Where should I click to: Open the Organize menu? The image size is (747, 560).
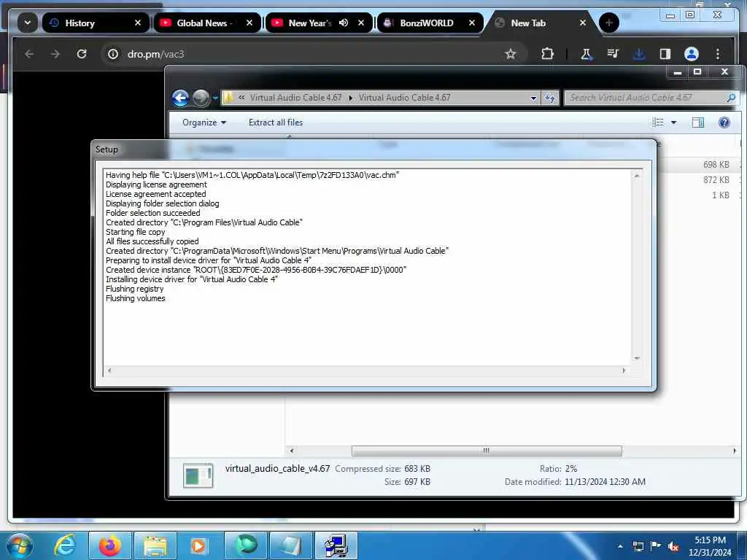click(x=204, y=122)
